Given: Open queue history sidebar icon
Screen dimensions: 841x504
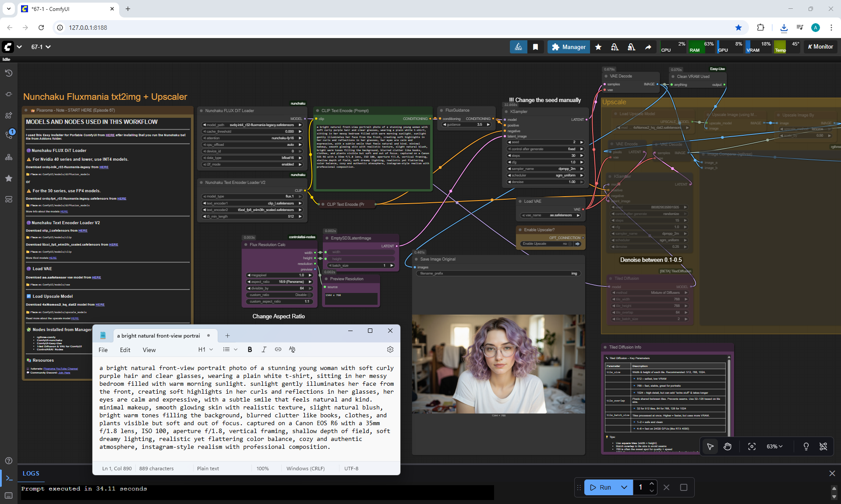Looking at the screenshot, I should 8,73.
